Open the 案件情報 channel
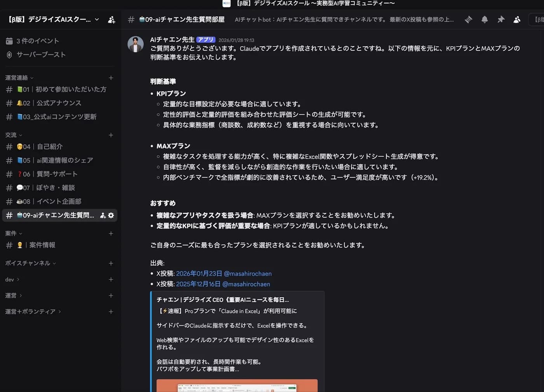This screenshot has height=392, width=544. [60, 245]
